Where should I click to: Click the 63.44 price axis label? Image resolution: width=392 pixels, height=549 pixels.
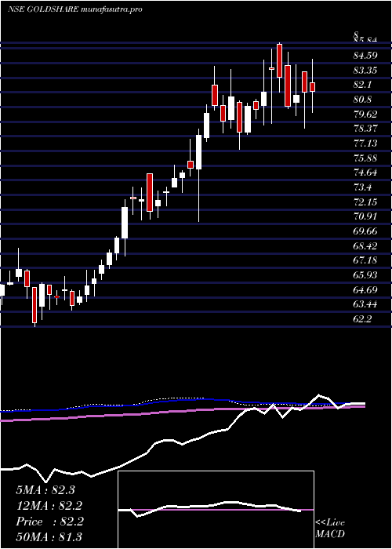[365, 304]
